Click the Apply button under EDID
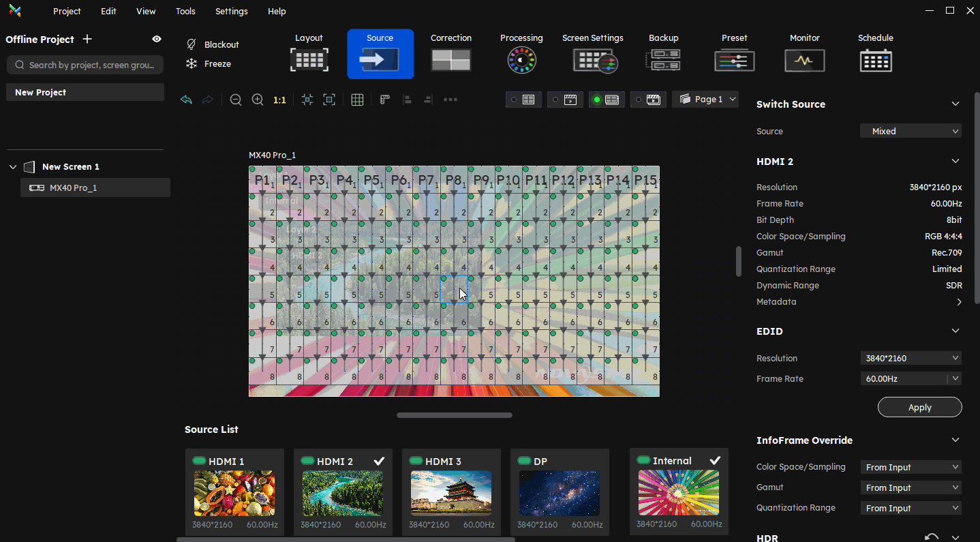980x542 pixels. click(x=919, y=407)
